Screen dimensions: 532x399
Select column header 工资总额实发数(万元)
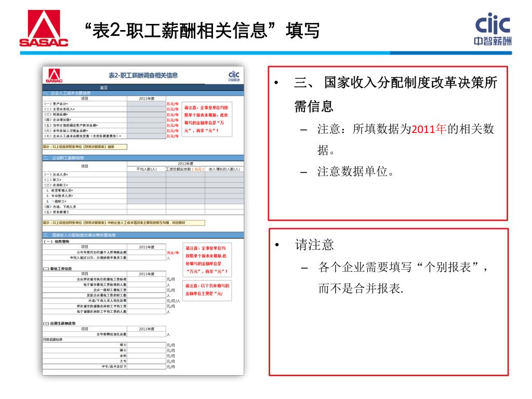click(x=185, y=169)
